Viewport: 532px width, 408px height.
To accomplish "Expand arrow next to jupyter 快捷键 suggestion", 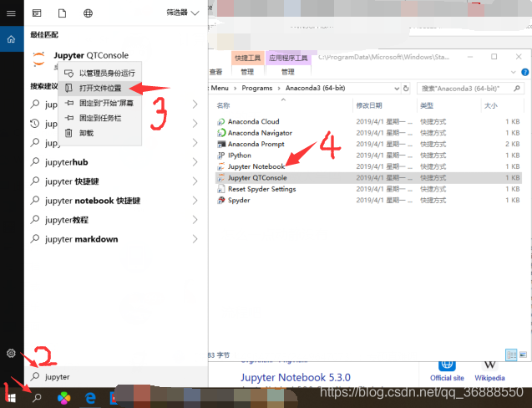I will [x=195, y=181].
